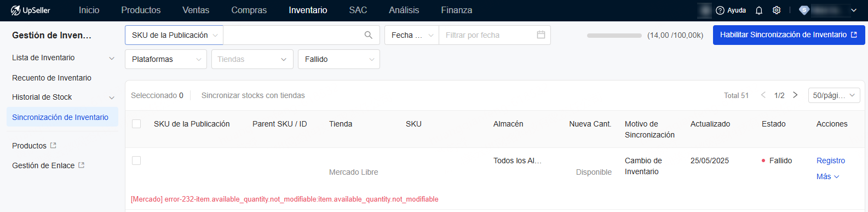The height and width of the screenshot is (212, 868).
Task: Open the Ayuda help icon
Action: click(x=720, y=10)
